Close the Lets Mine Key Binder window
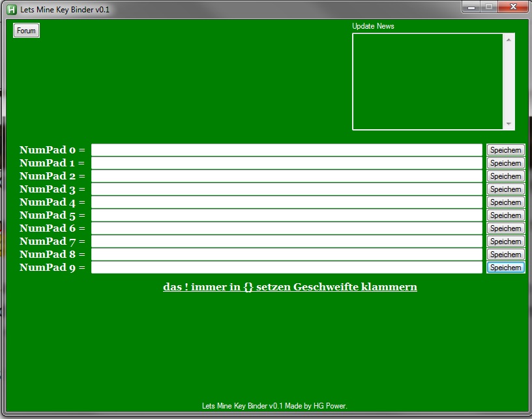Viewport: 532px width, 419px height. point(513,7)
